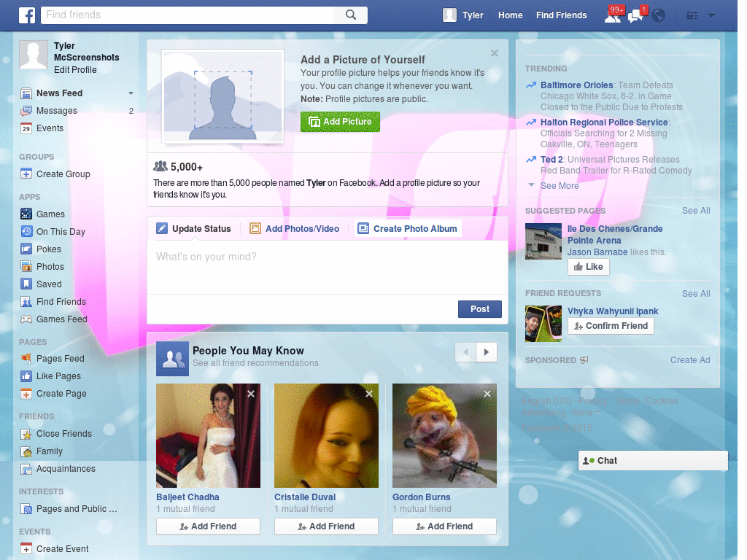Click the Messages sidebar icon
This screenshot has width=747, height=560.
26,111
